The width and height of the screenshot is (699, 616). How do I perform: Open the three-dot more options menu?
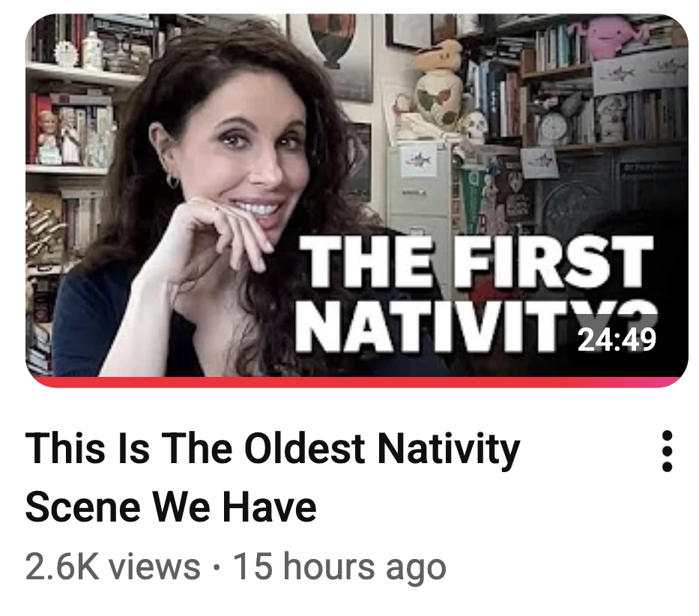coord(667,451)
